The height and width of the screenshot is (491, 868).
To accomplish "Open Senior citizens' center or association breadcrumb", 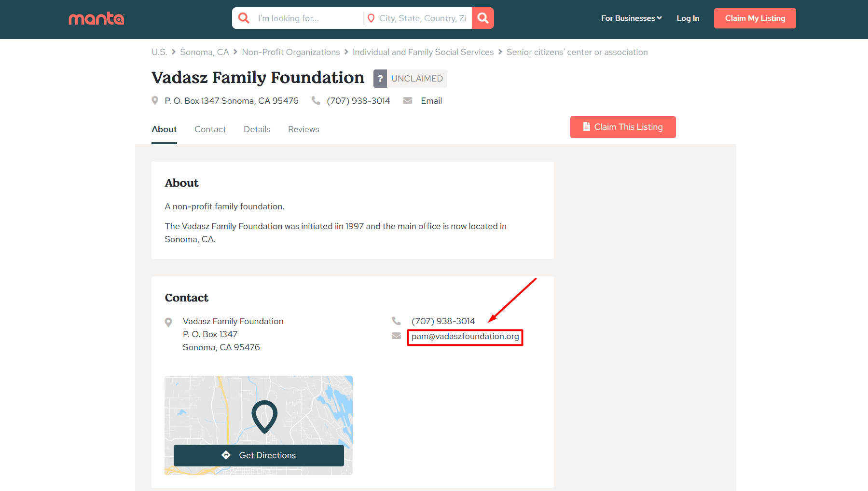I will click(577, 52).
